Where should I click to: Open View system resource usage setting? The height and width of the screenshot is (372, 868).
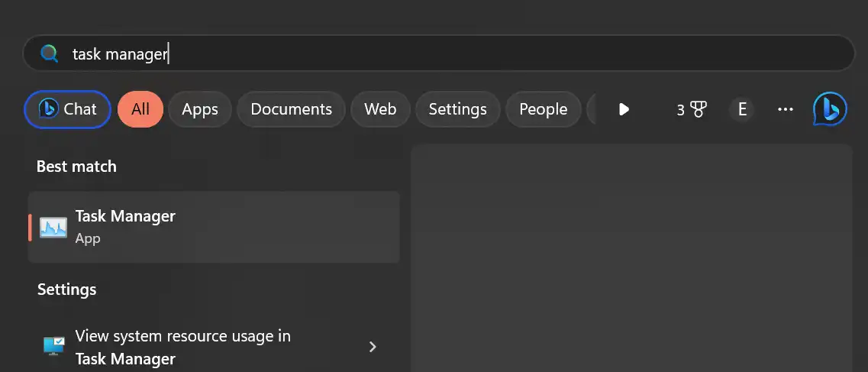(214, 347)
